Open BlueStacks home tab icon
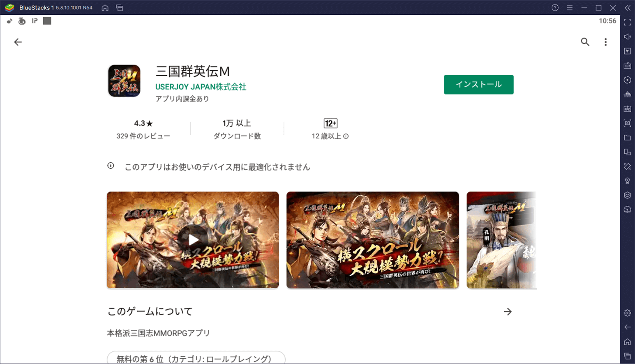 (105, 8)
